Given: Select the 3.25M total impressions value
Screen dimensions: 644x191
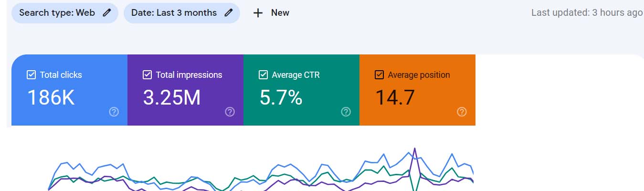Looking at the screenshot, I should pyautogui.click(x=172, y=97).
